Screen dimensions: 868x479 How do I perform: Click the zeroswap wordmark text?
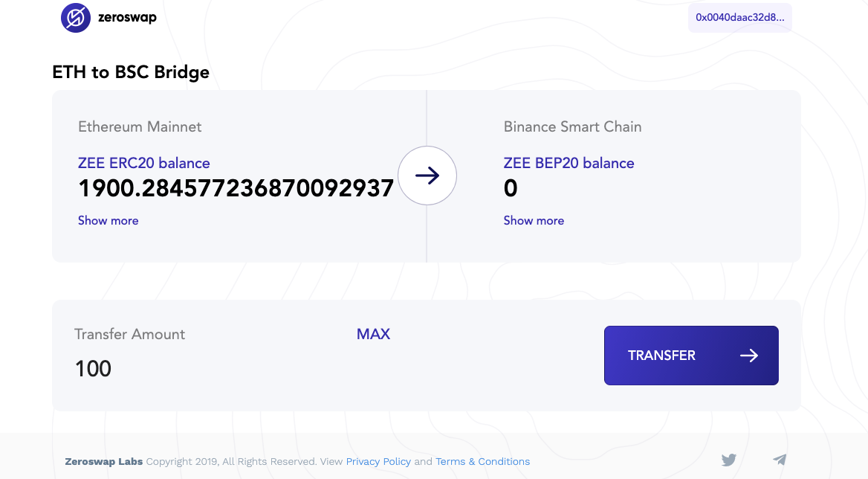(x=127, y=18)
